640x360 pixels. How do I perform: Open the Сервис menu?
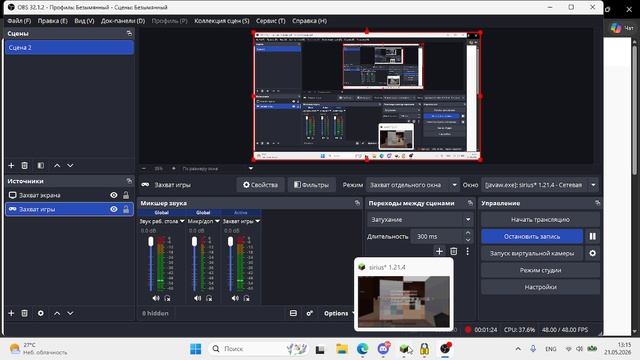coord(271,21)
